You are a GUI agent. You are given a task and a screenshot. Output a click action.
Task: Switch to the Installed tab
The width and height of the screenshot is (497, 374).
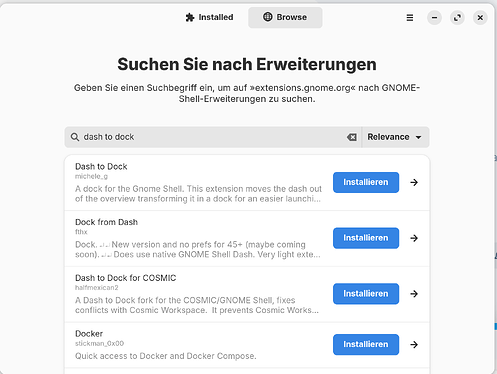pos(209,17)
